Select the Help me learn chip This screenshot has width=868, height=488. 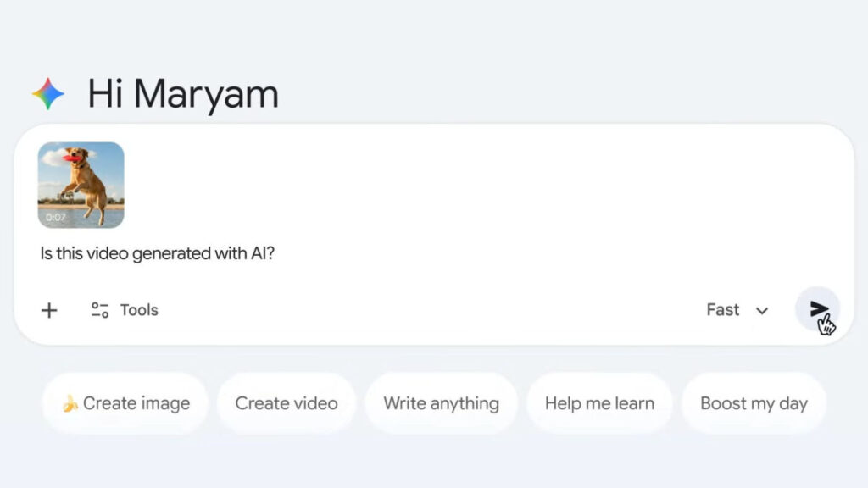click(599, 403)
